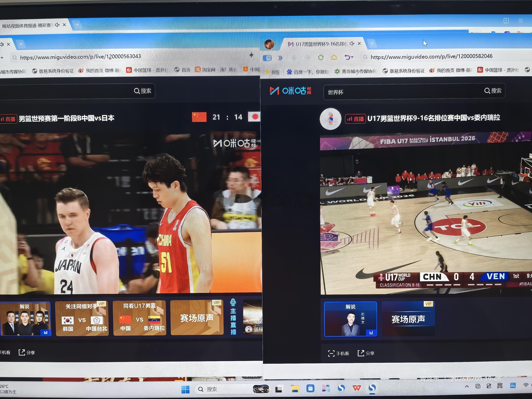Open new tab in left front browser window
The height and width of the screenshot is (399, 532).
coord(21,44)
